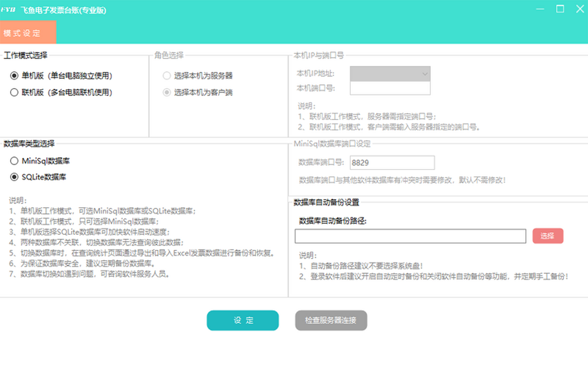The height and width of the screenshot is (392, 588).
Task: Click the FYU application logo icon
Action: point(8,10)
